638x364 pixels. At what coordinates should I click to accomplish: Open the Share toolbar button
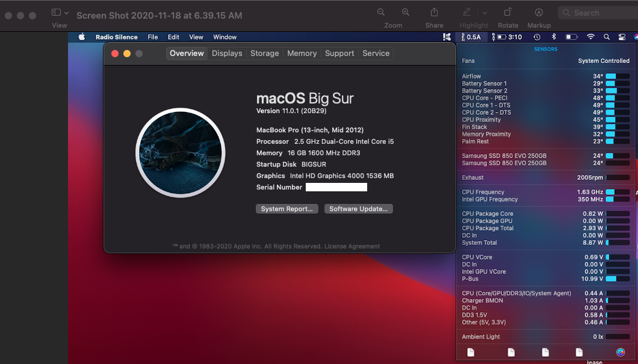click(x=434, y=12)
